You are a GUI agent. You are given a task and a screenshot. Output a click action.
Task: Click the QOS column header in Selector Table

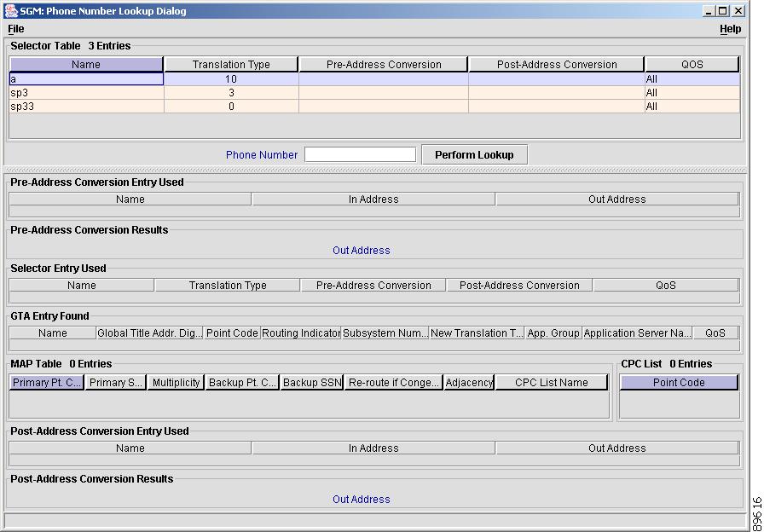point(692,64)
